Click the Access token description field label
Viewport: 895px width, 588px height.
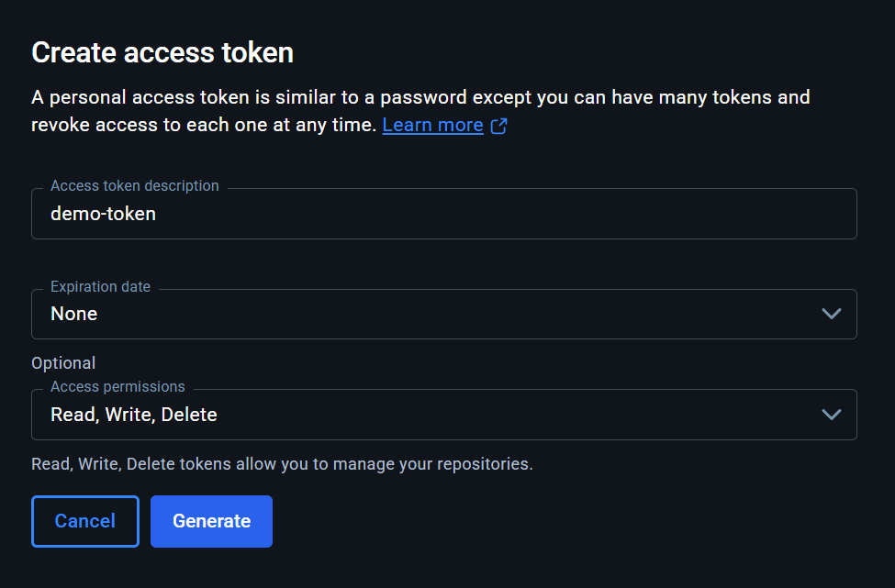[135, 185]
